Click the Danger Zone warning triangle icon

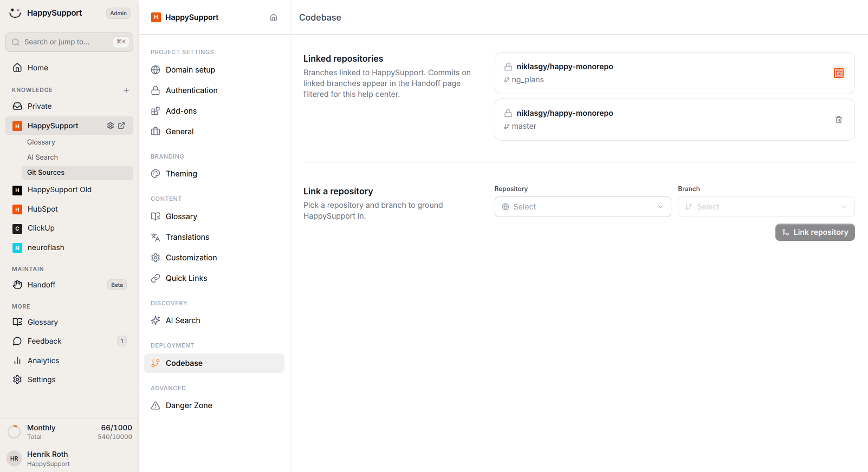[156, 405]
